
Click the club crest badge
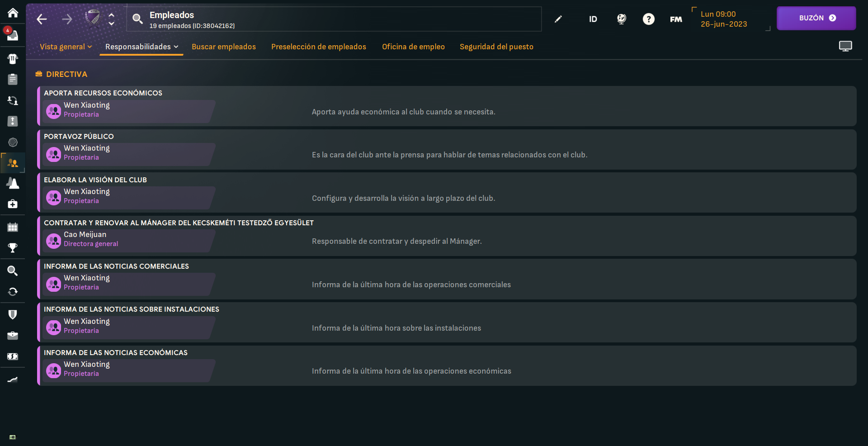(93, 18)
